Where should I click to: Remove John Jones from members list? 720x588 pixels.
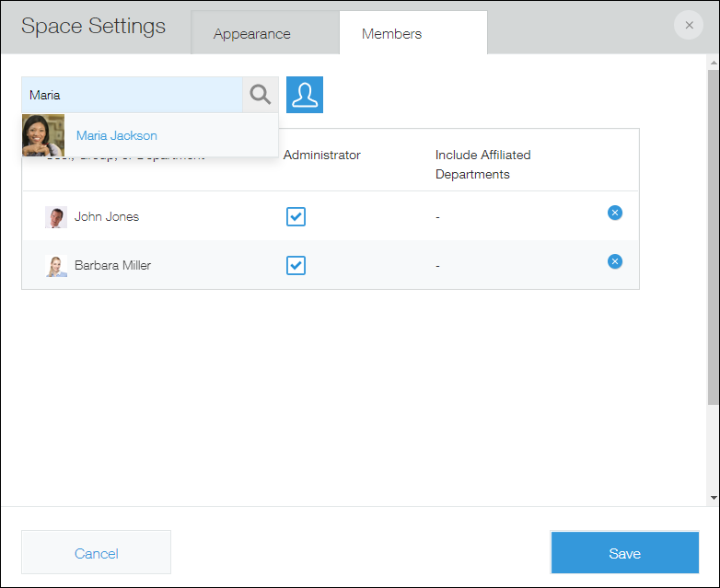[x=615, y=213]
